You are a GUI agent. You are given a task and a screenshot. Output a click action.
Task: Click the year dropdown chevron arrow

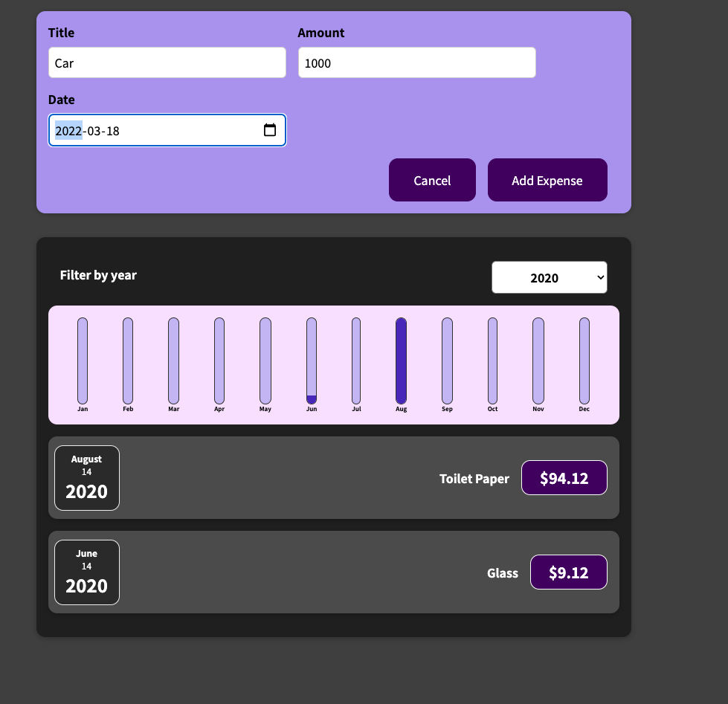click(599, 277)
